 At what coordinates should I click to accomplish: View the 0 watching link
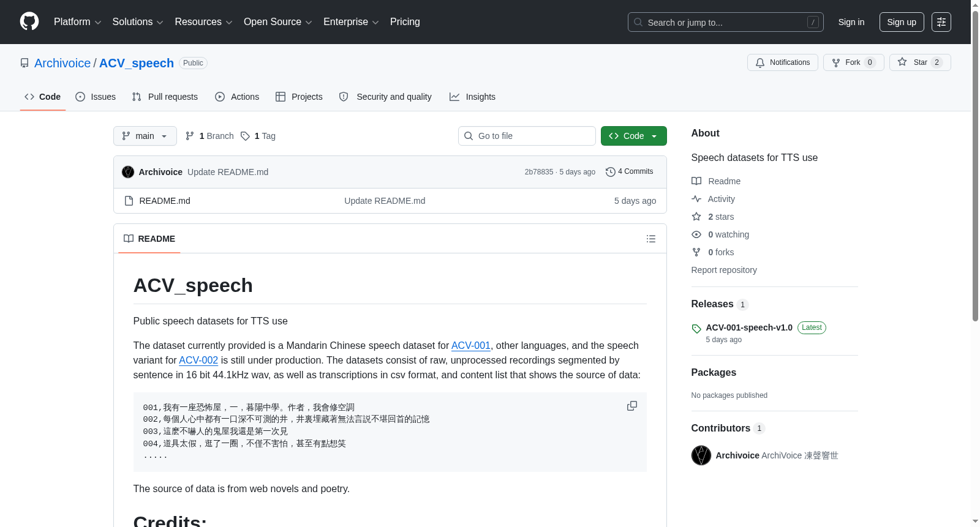(x=720, y=234)
